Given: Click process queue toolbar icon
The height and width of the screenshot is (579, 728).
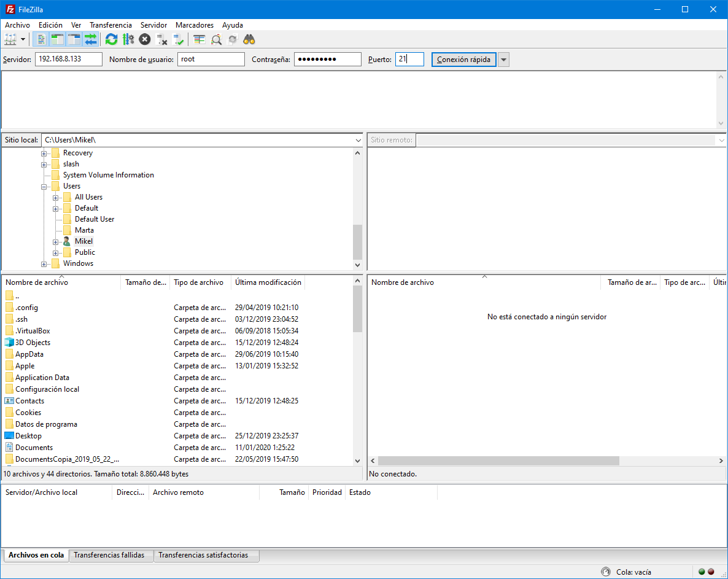Looking at the screenshot, I should click(128, 39).
